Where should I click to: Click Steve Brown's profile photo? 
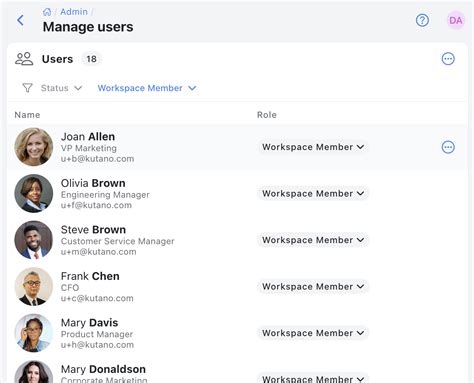[34, 240]
